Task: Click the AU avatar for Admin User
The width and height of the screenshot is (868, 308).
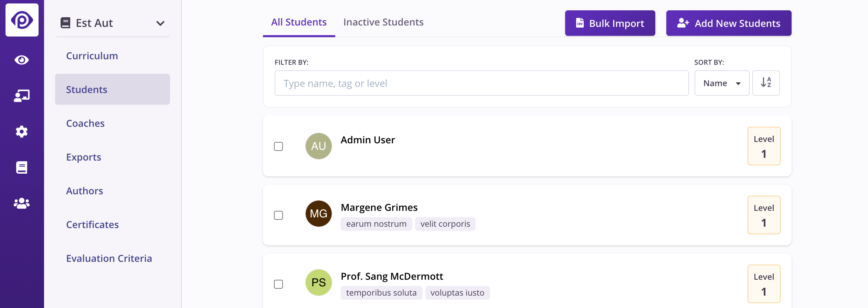Action: tap(318, 146)
